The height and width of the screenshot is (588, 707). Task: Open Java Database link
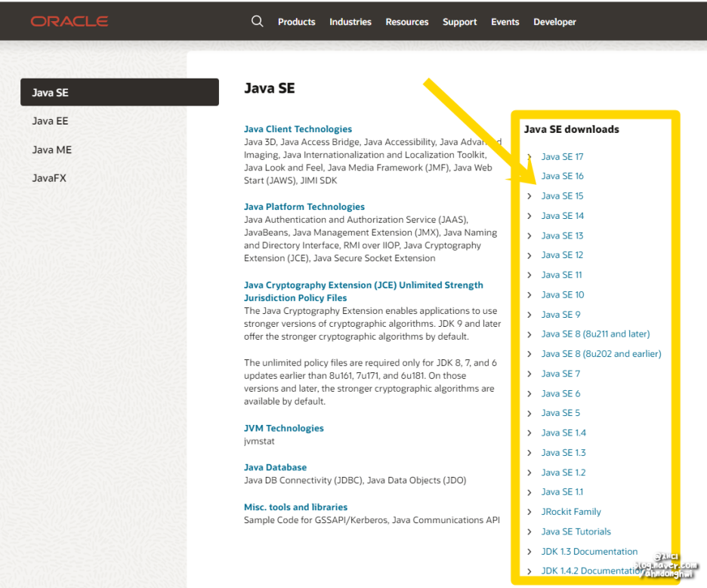[x=275, y=467]
